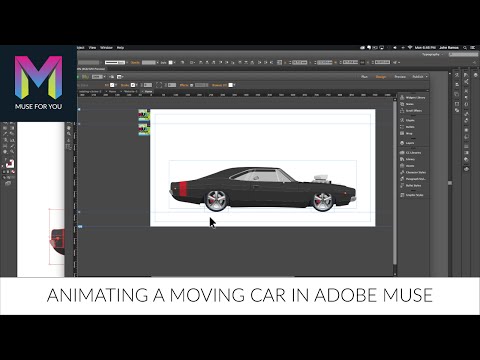Open the Character Styles panel
Viewport: 480px width, 360px height.
[x=413, y=172]
